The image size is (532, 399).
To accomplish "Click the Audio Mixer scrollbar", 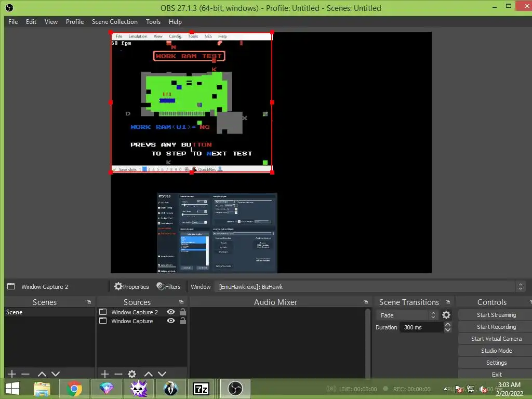I will pos(368,343).
